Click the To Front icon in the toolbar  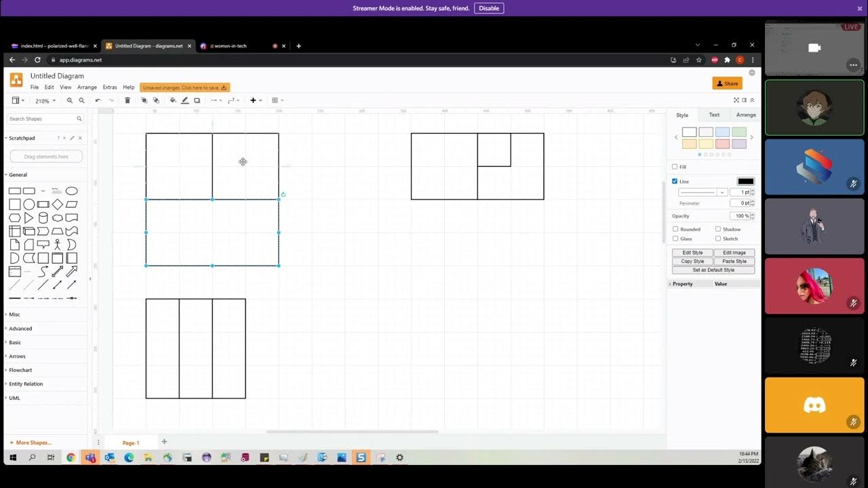tap(143, 100)
